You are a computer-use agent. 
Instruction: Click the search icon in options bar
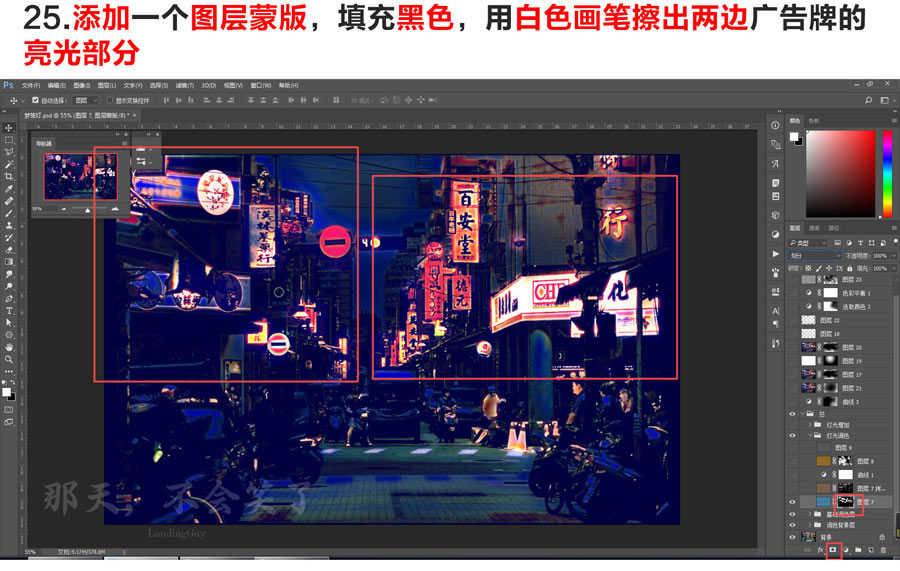868,100
